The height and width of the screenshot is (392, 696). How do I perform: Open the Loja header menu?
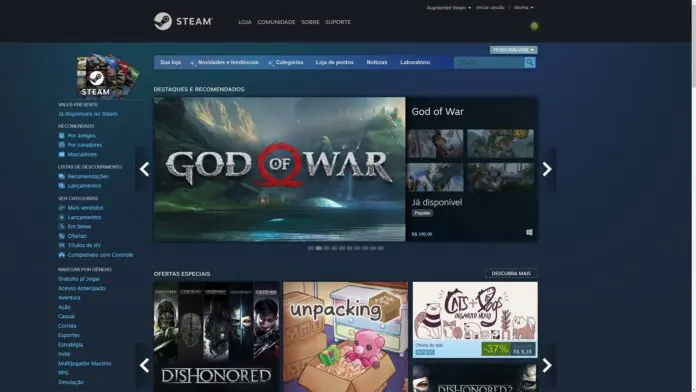click(245, 22)
